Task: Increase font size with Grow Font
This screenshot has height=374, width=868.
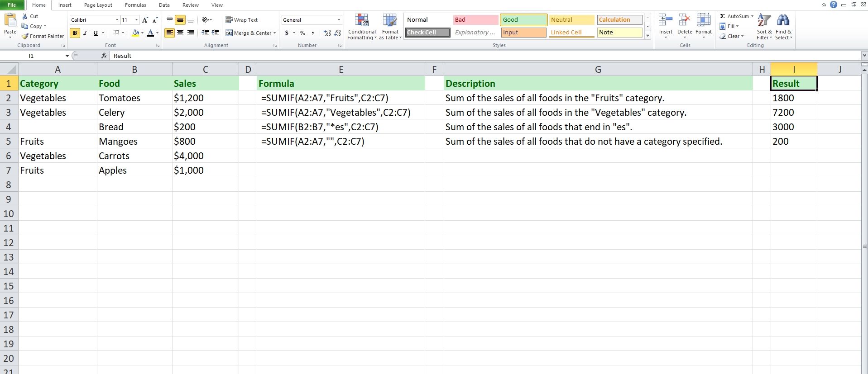Action: click(x=145, y=20)
